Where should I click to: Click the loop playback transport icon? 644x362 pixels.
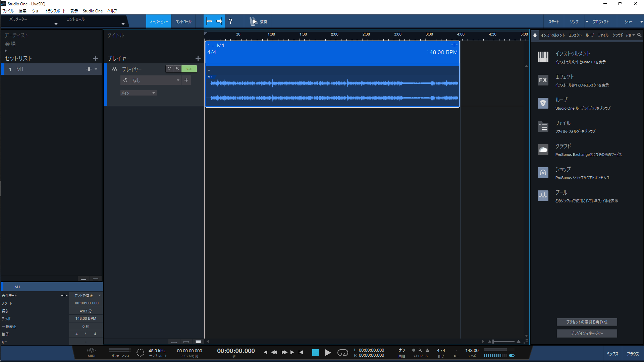342,353
